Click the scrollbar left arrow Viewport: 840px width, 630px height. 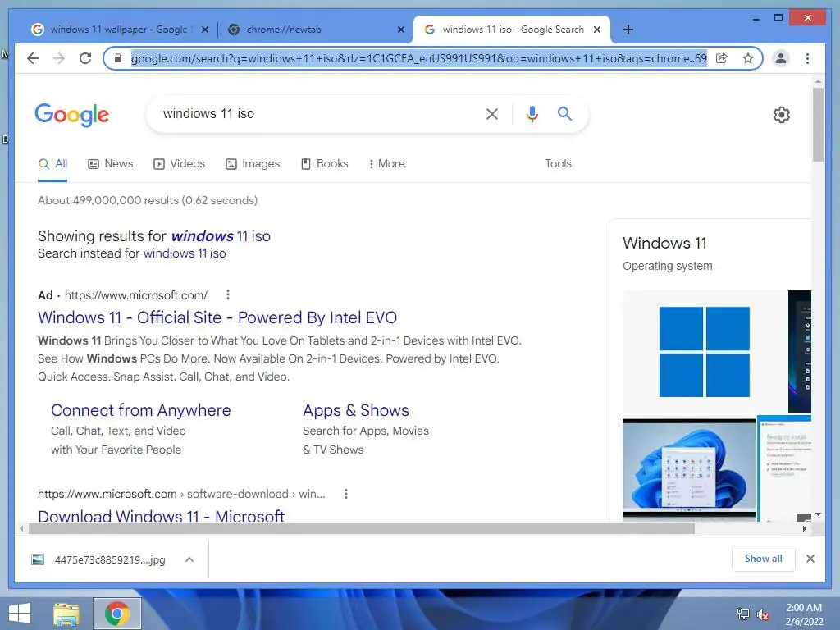21,529
